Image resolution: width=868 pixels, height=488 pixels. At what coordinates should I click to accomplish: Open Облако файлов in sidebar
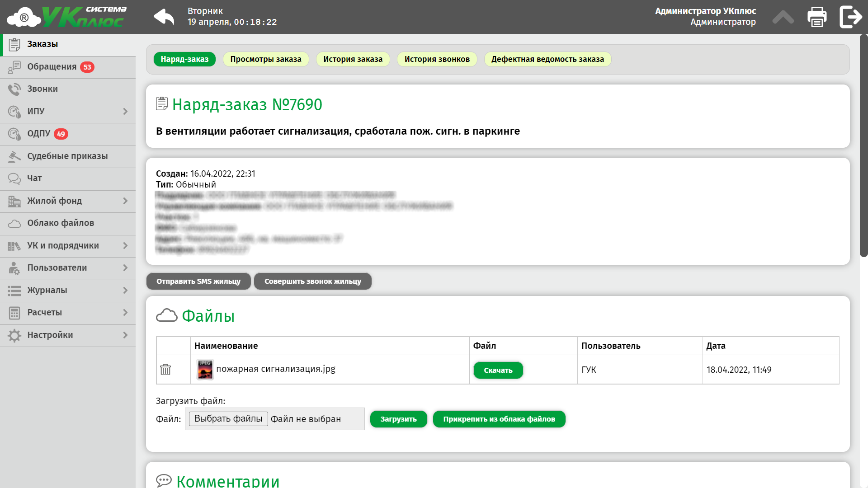[x=61, y=223]
